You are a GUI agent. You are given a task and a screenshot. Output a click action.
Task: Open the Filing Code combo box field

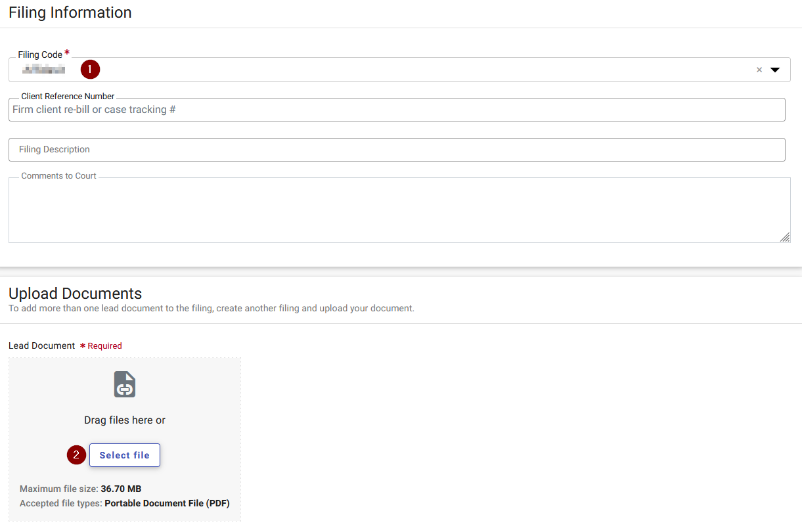[x=394, y=70]
